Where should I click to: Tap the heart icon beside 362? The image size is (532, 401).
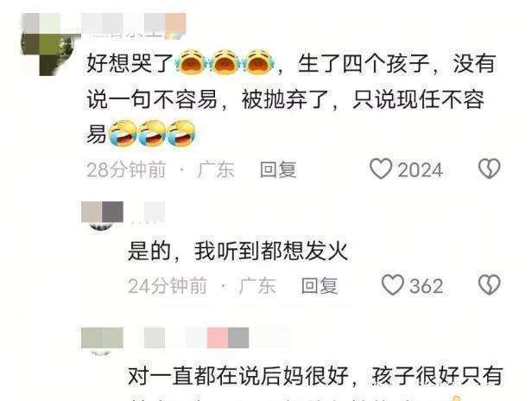coord(393,285)
